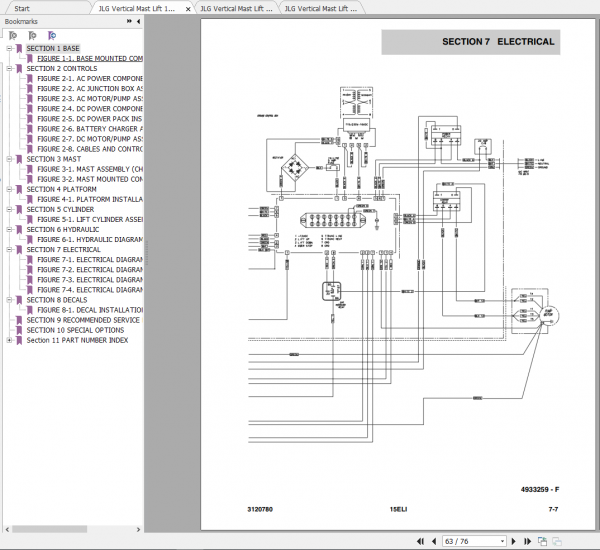This screenshot has width=600, height=550.
Task: Go to previous page arrow
Action: coord(434,541)
